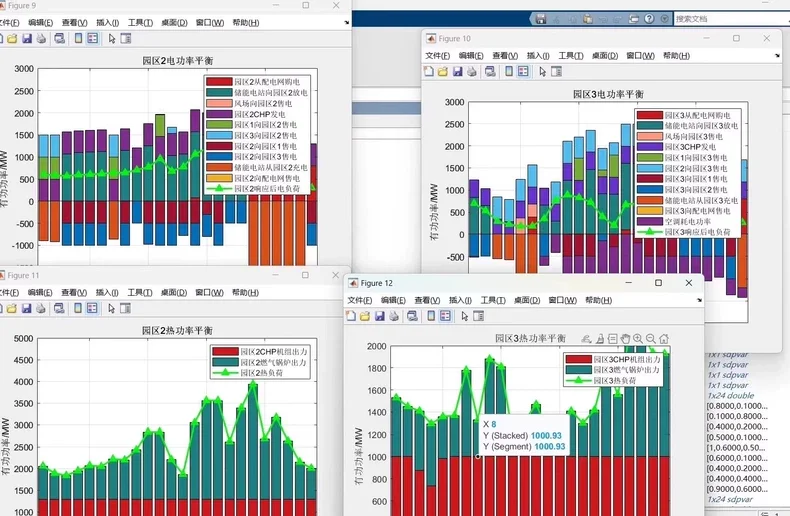This screenshot has height=516, width=790.
Task: Toggle Edit Plot arrow in Figure 11 toolbar
Action: [111, 308]
